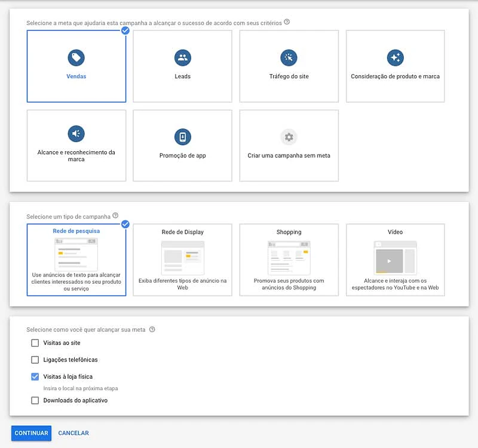Screen dimensions: 478x448
Task: Select the Vendas label text
Action: pyautogui.click(x=76, y=76)
